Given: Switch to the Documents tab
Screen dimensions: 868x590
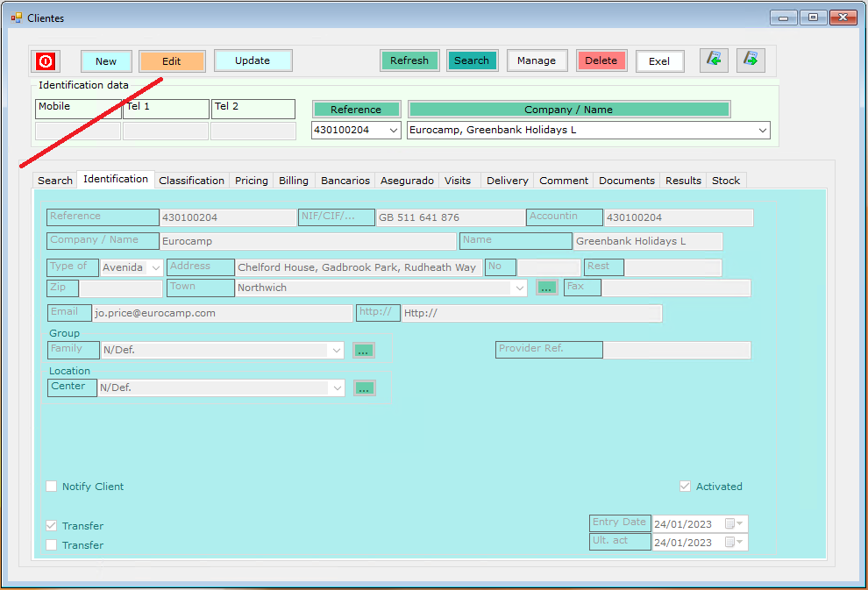Looking at the screenshot, I should (627, 181).
